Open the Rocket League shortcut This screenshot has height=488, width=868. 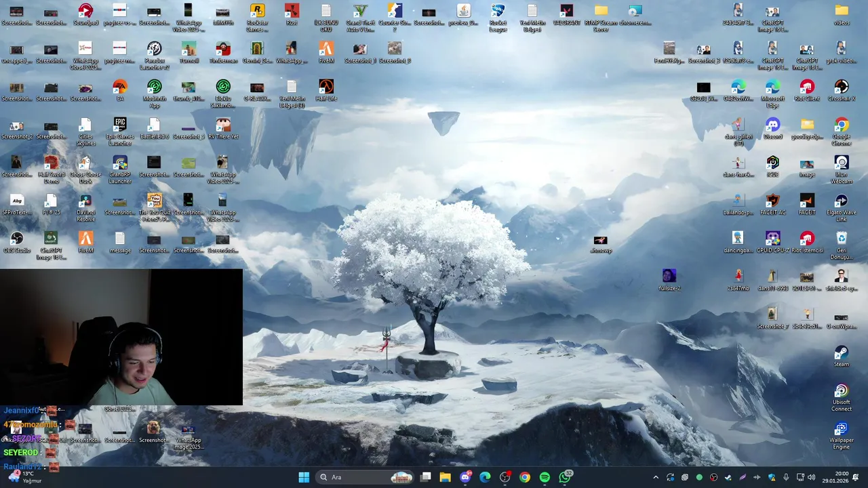[498, 18]
